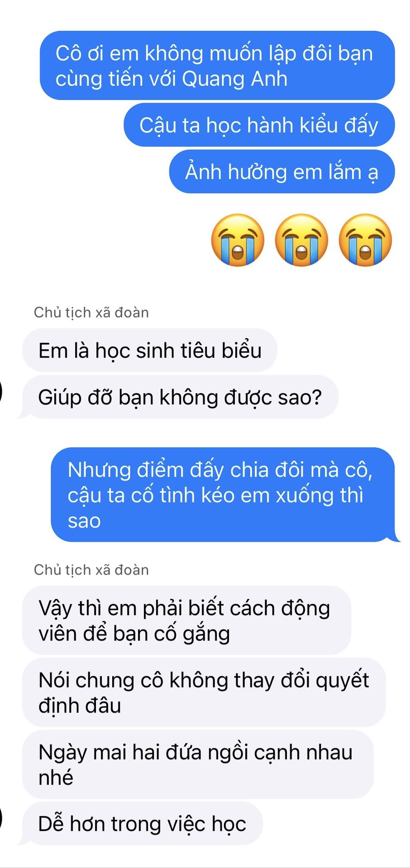
Task: Tap the middle crying emoji
Action: (301, 240)
